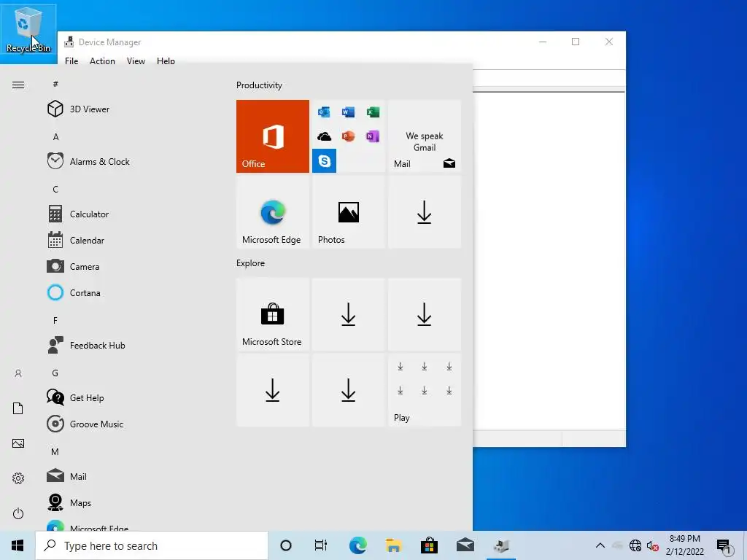The height and width of the screenshot is (560, 747).
Task: Click the taskbar search box
Action: (x=152, y=545)
